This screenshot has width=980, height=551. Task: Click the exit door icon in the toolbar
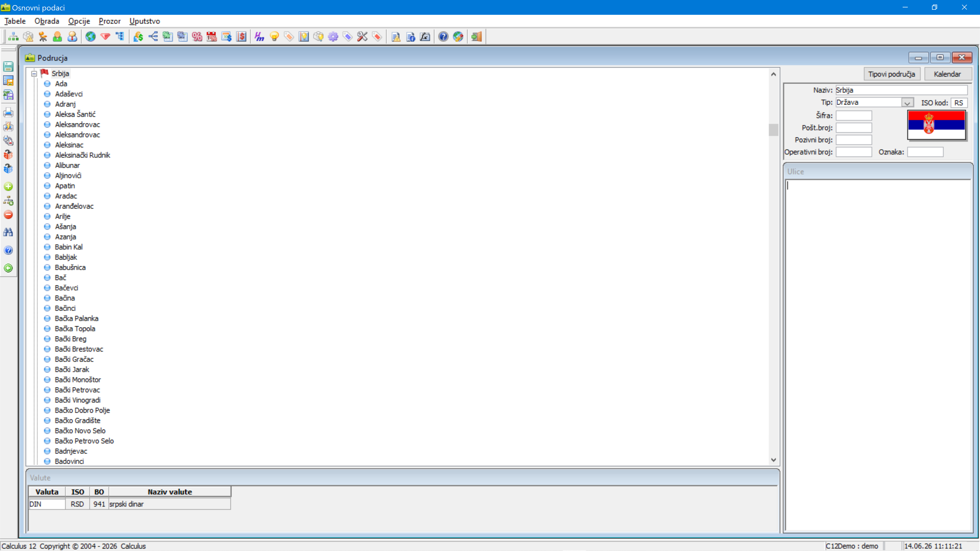tap(476, 36)
